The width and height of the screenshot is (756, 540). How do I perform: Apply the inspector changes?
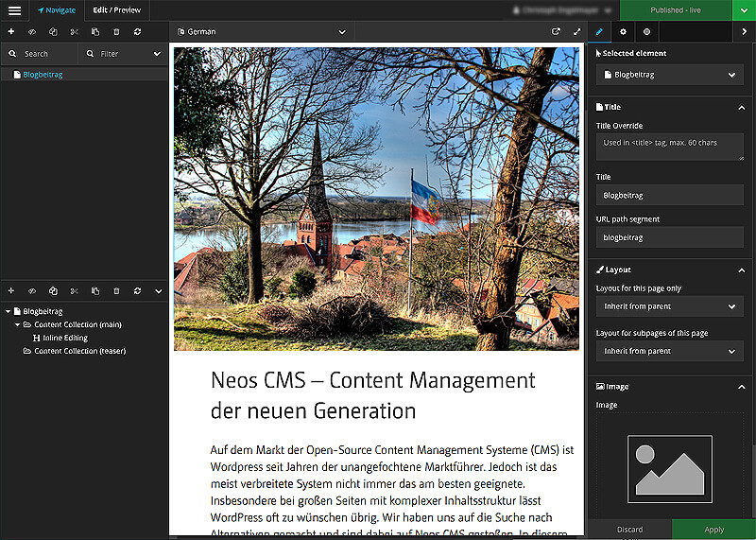pyautogui.click(x=714, y=530)
